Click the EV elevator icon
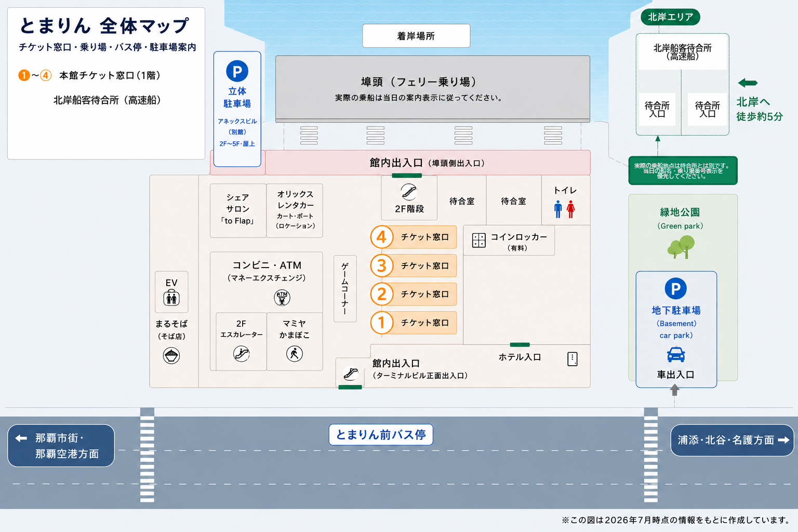The width and height of the screenshot is (798, 532). tap(171, 298)
